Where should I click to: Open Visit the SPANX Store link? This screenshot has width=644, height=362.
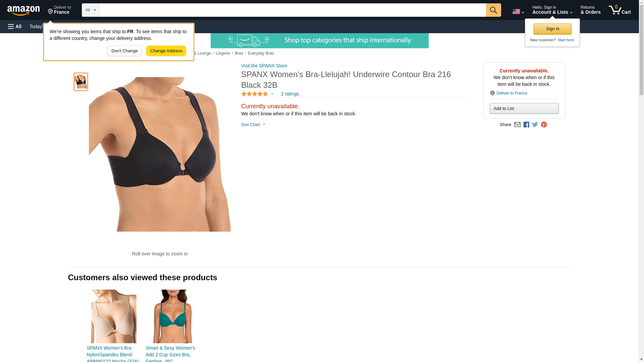[x=264, y=66]
